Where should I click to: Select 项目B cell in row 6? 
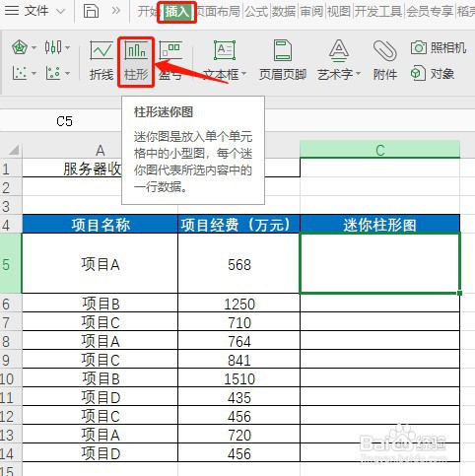(100, 303)
